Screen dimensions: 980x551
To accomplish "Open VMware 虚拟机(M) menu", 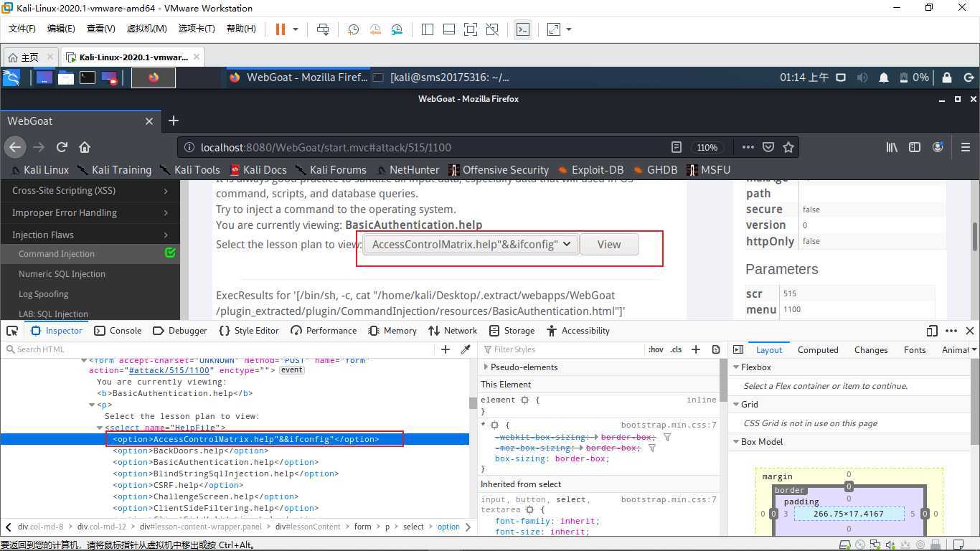I will click(x=146, y=29).
